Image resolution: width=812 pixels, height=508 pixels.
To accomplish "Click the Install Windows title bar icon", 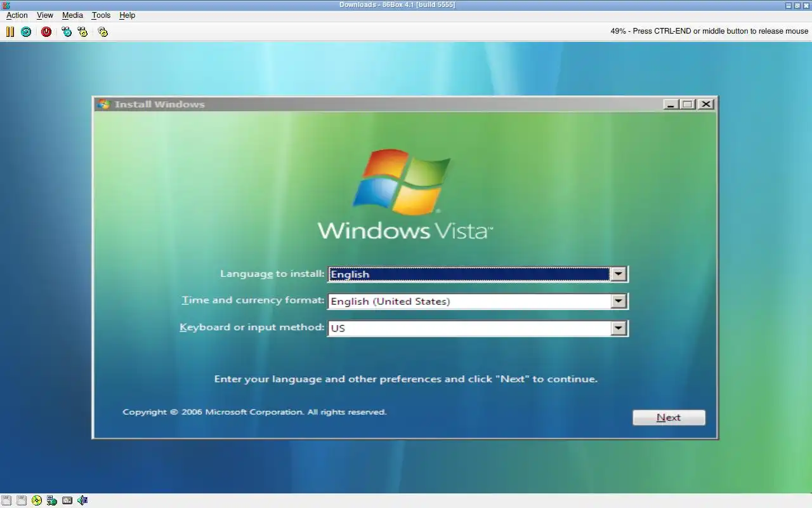I will (x=104, y=104).
